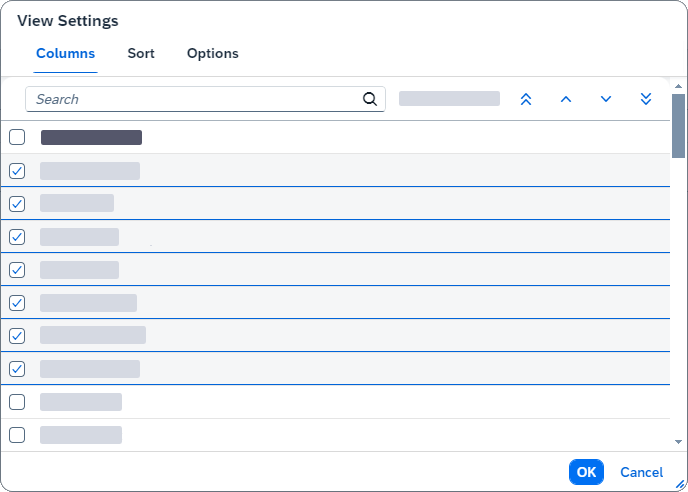Uncheck the seventh checked column checkbox
Viewport: 688px width, 492px height.
click(17, 369)
